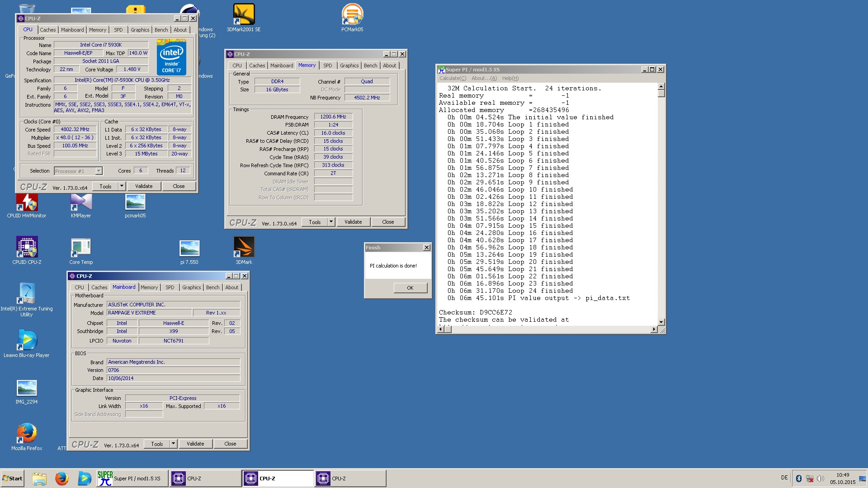Click Close button in CPU window

[179, 186]
